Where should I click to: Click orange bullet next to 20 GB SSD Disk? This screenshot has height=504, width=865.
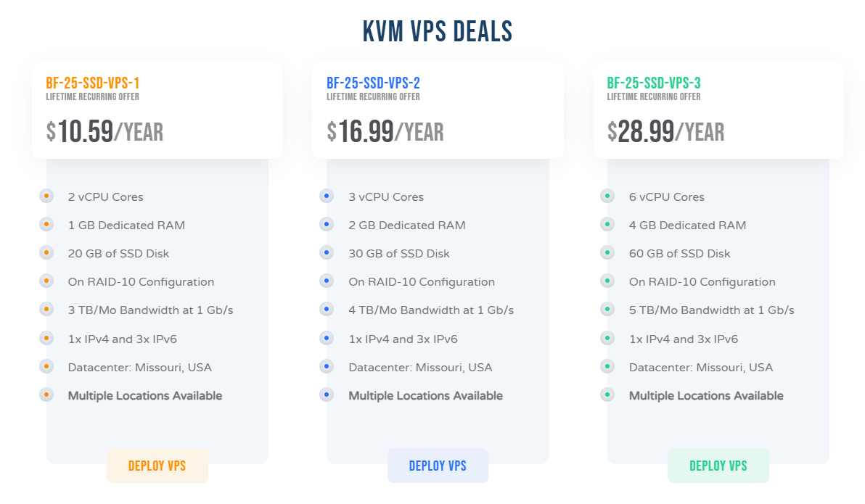click(x=46, y=252)
